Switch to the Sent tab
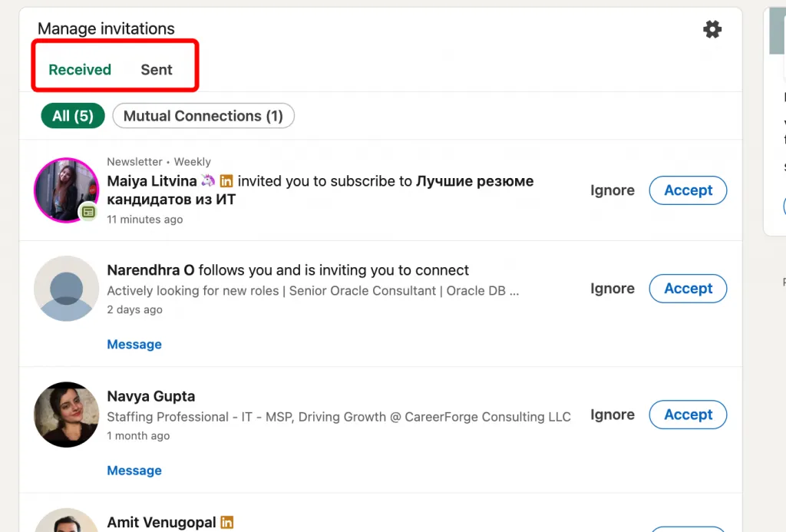The width and height of the screenshot is (786, 532). click(x=157, y=70)
